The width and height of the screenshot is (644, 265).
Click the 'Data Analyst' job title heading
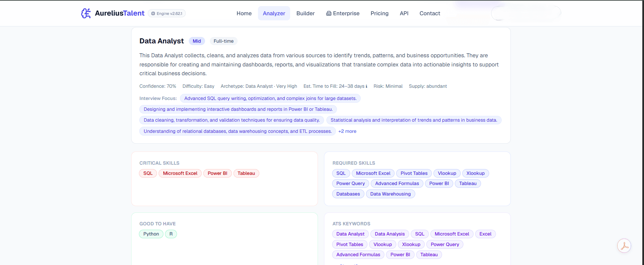pos(161,41)
